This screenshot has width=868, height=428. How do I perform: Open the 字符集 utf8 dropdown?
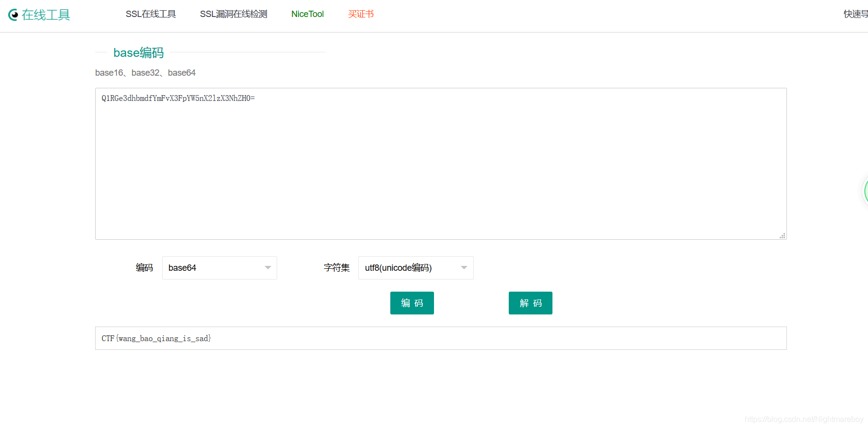(416, 268)
